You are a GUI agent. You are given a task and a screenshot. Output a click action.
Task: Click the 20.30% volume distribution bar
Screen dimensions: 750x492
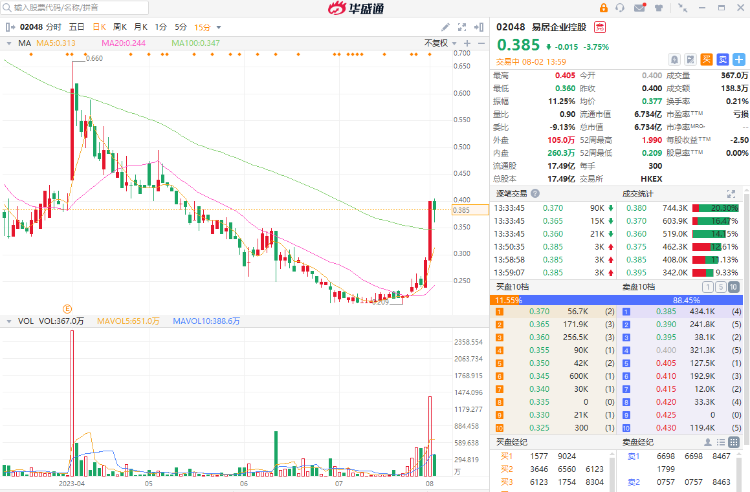point(716,208)
